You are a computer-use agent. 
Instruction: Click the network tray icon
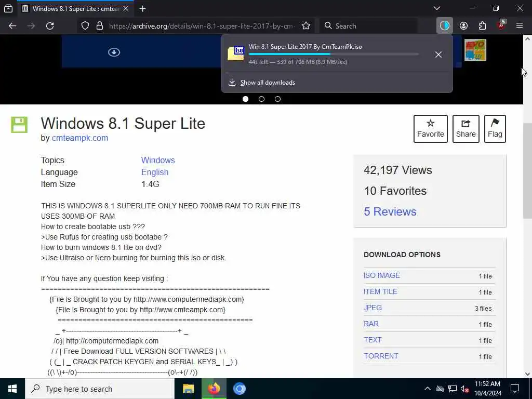pos(453,389)
